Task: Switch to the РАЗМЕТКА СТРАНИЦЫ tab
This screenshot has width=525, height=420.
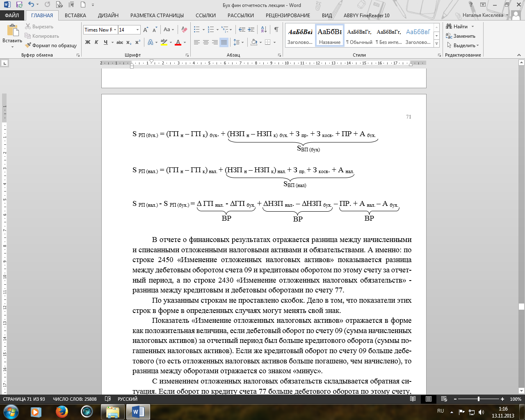Action: click(157, 16)
